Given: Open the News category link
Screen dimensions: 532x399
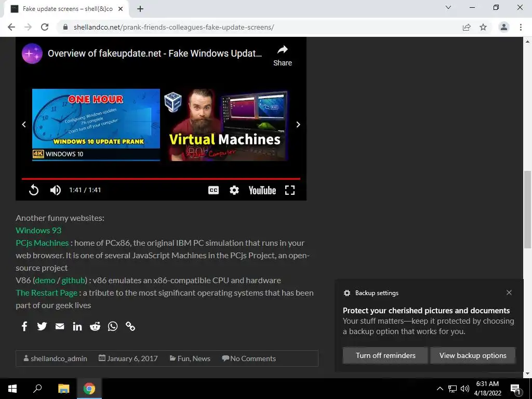Looking at the screenshot, I should 202,358.
